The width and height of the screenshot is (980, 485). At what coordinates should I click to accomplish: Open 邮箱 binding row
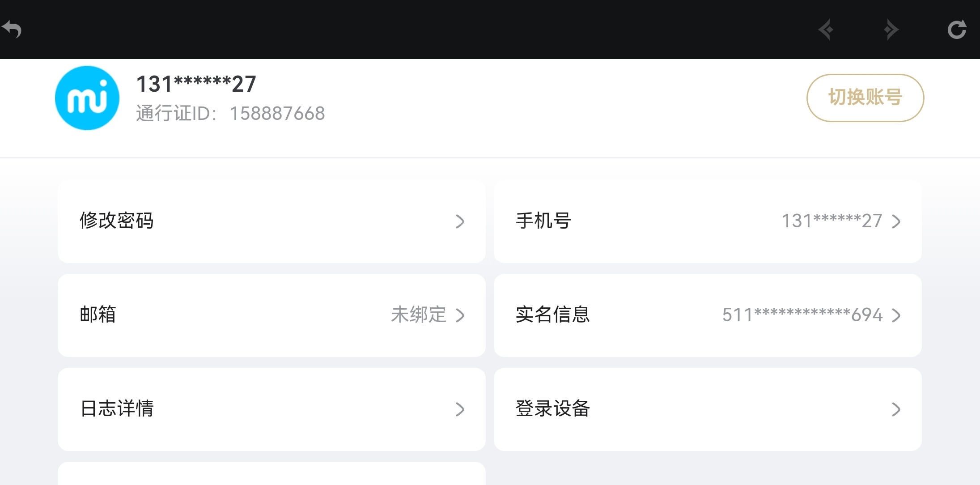[x=272, y=315]
